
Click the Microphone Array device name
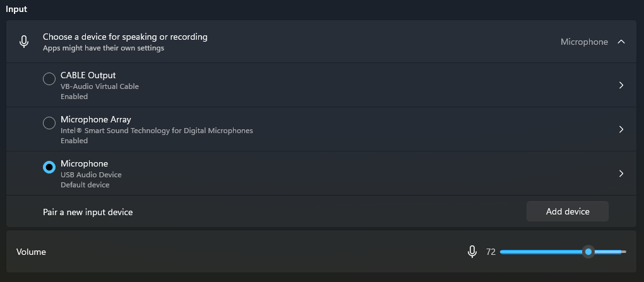(95, 119)
